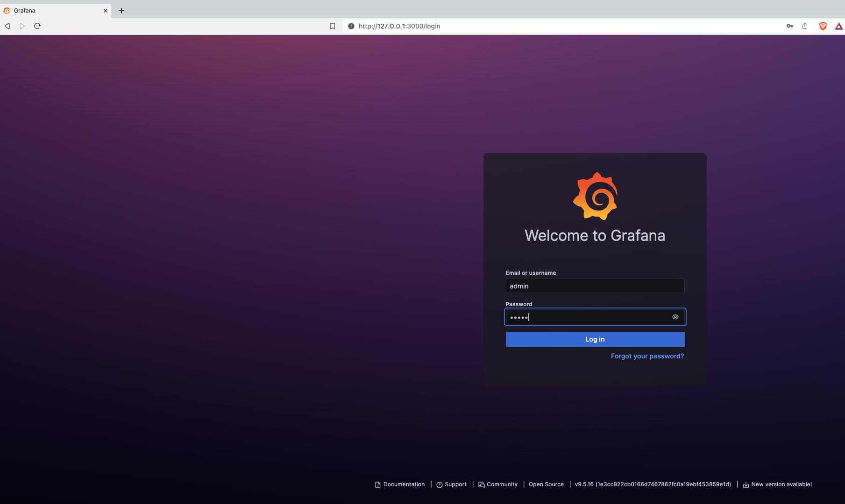The width and height of the screenshot is (845, 504).
Task: Click the Password input field
Action: 595,317
